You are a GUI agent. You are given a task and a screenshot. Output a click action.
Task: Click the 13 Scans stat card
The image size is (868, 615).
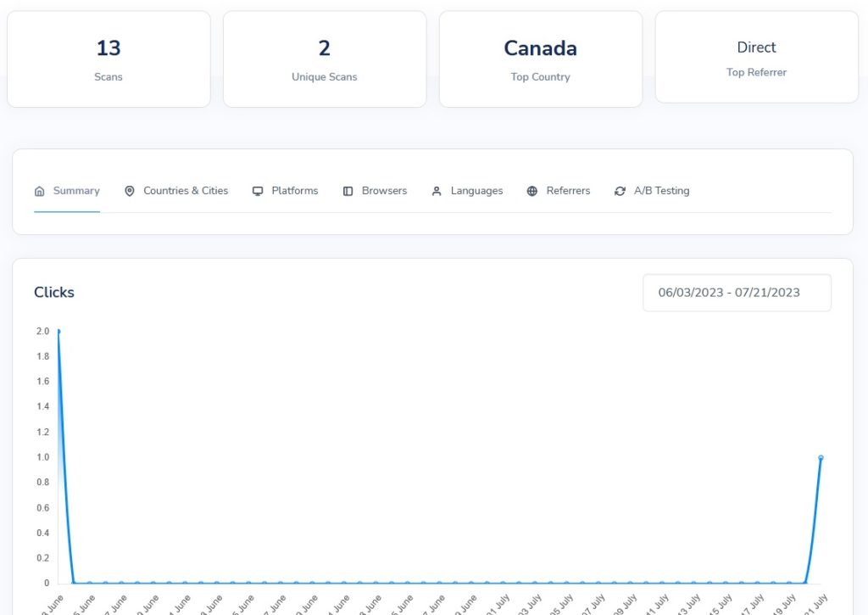point(108,59)
